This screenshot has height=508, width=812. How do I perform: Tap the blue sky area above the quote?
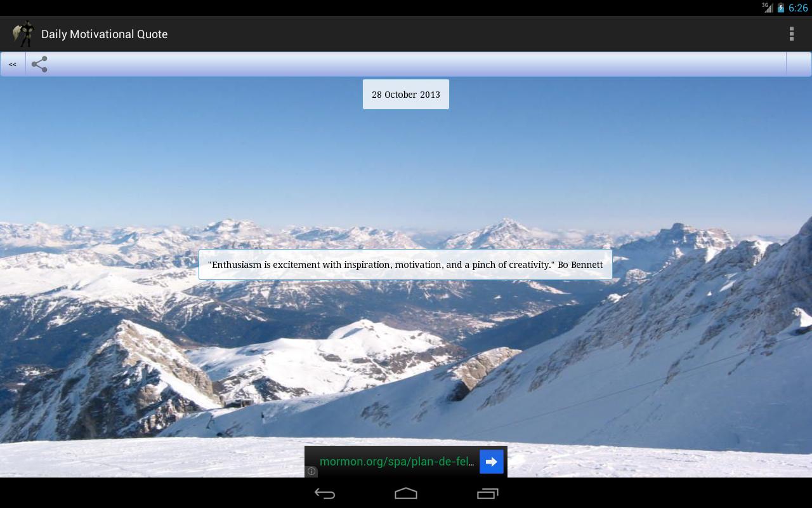click(406, 165)
